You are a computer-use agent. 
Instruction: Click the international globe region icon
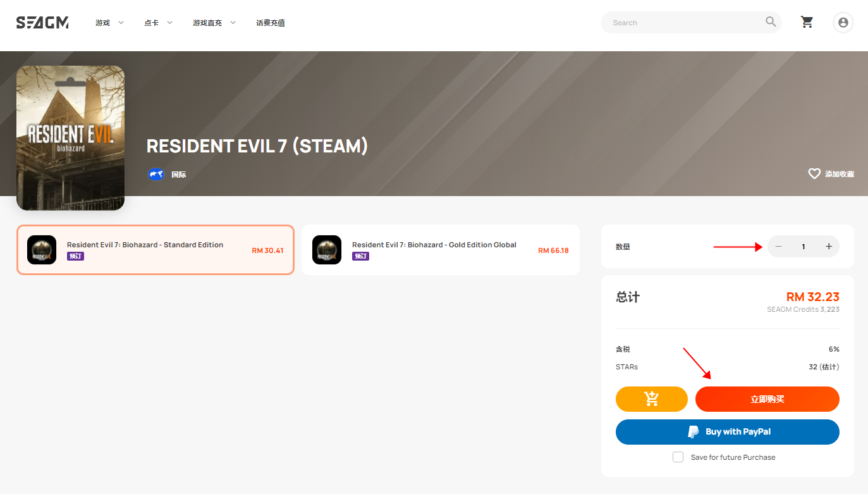click(x=156, y=174)
